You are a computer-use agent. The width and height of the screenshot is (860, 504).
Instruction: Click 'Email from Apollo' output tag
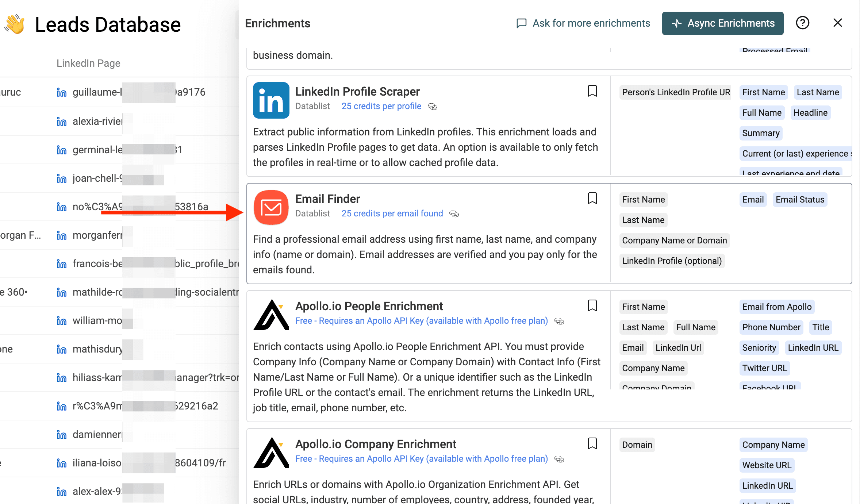[777, 307]
